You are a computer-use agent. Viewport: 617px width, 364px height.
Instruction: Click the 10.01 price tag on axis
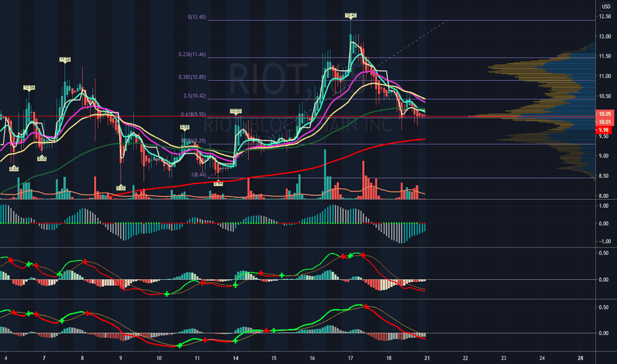[x=605, y=122]
